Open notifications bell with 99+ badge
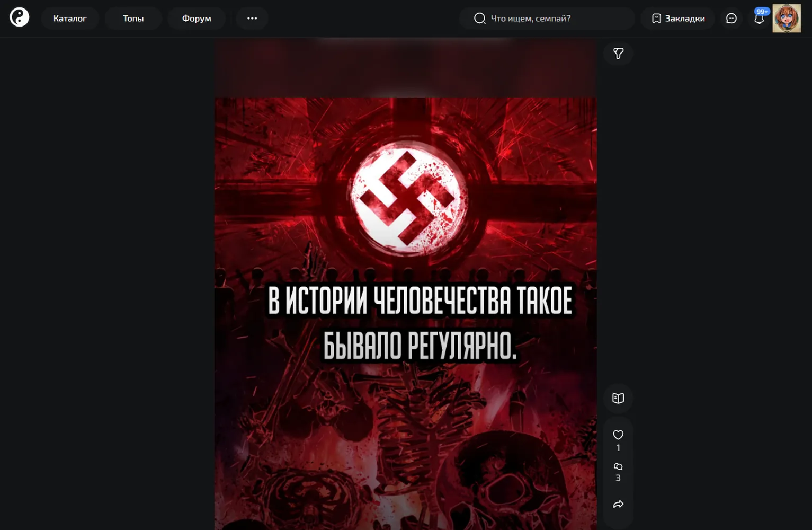The width and height of the screenshot is (812, 530). [760, 18]
